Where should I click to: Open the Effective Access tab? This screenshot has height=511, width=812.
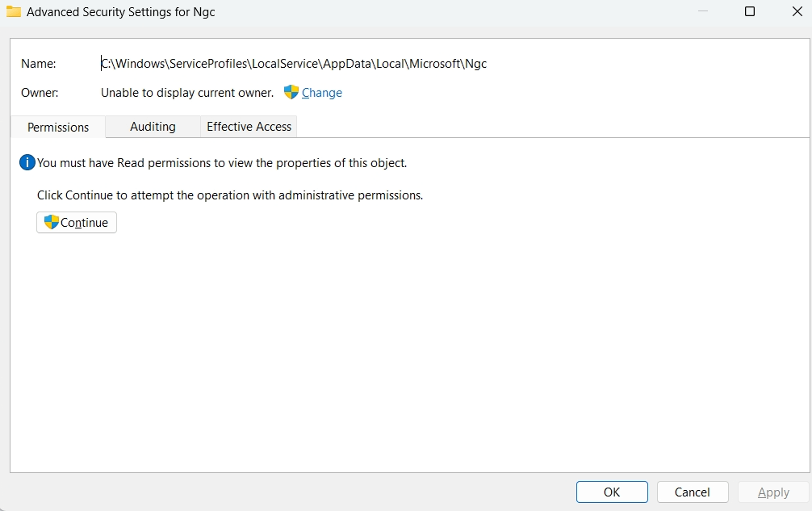(248, 127)
